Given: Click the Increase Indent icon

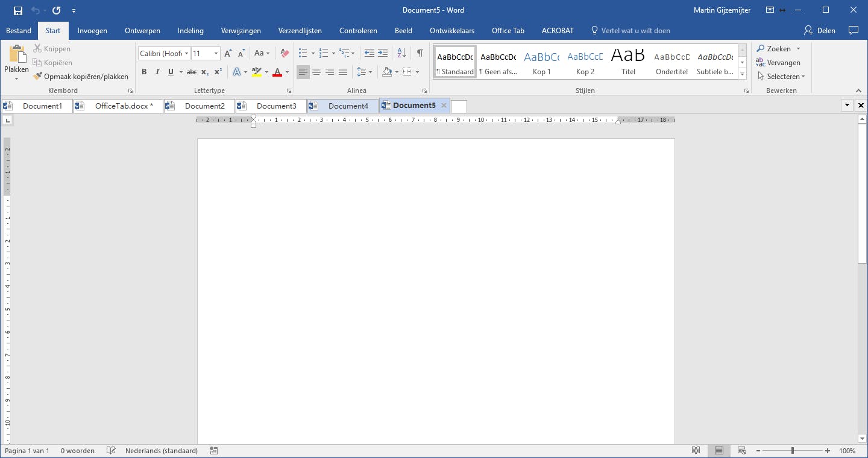Looking at the screenshot, I should coord(383,54).
